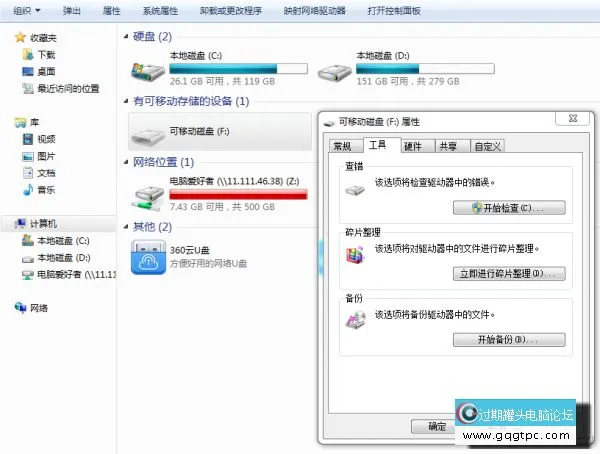Click the 开始检查(C)... button
Image resolution: width=600 pixels, height=454 pixels.
pos(509,208)
